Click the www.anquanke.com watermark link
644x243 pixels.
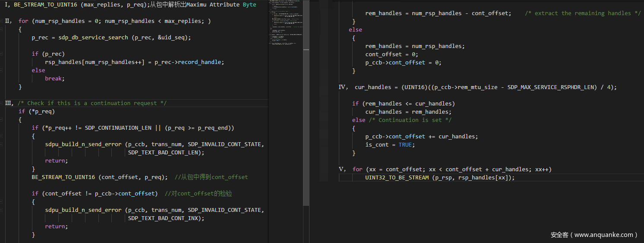[x=594, y=235]
